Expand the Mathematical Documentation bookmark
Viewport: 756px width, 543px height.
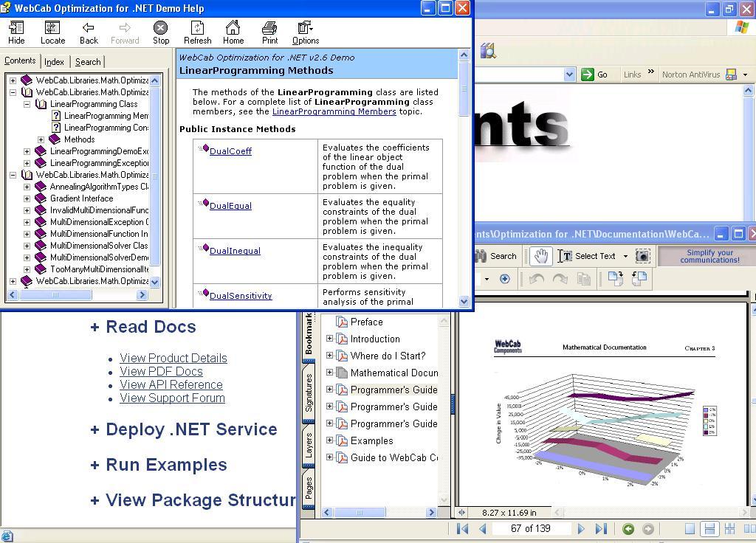click(329, 372)
